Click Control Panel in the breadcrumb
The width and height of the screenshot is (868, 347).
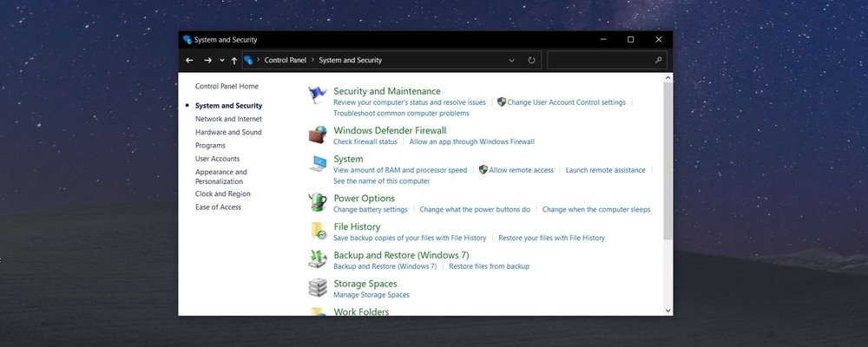[285, 61]
